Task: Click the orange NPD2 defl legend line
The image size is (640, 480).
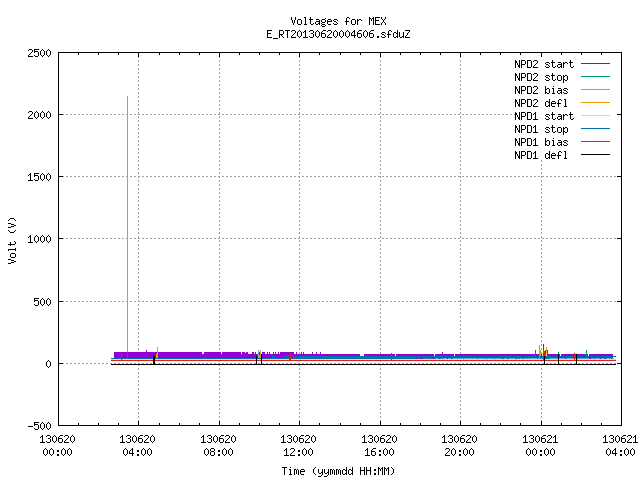Action: pos(595,103)
